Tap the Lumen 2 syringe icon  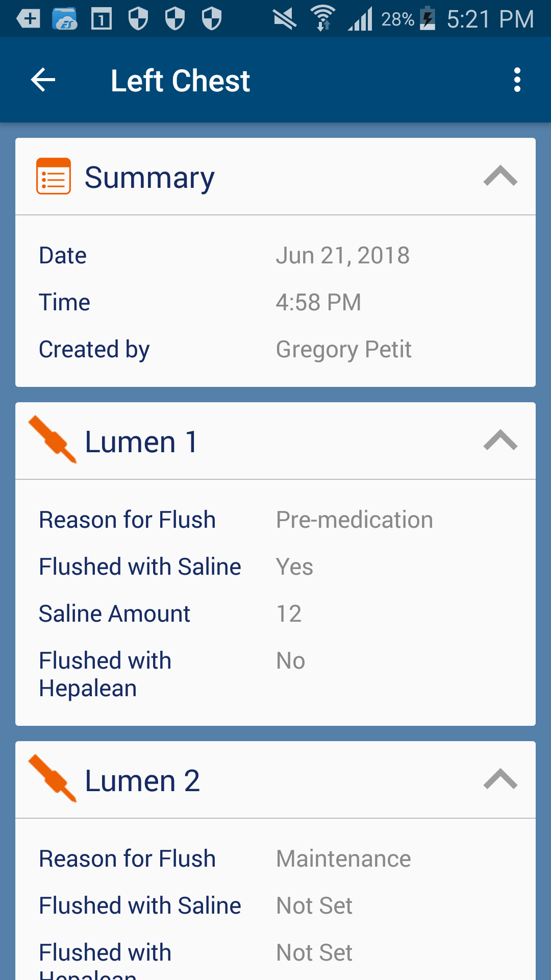(53, 779)
